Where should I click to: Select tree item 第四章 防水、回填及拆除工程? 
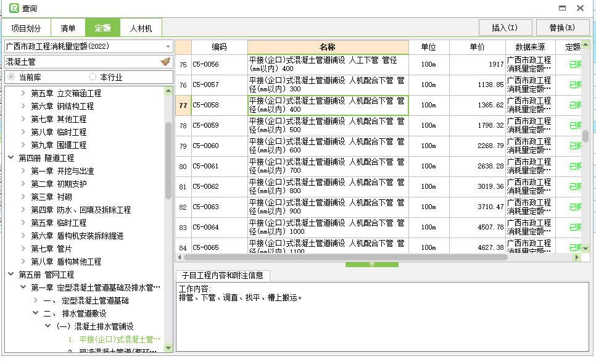tap(81, 210)
